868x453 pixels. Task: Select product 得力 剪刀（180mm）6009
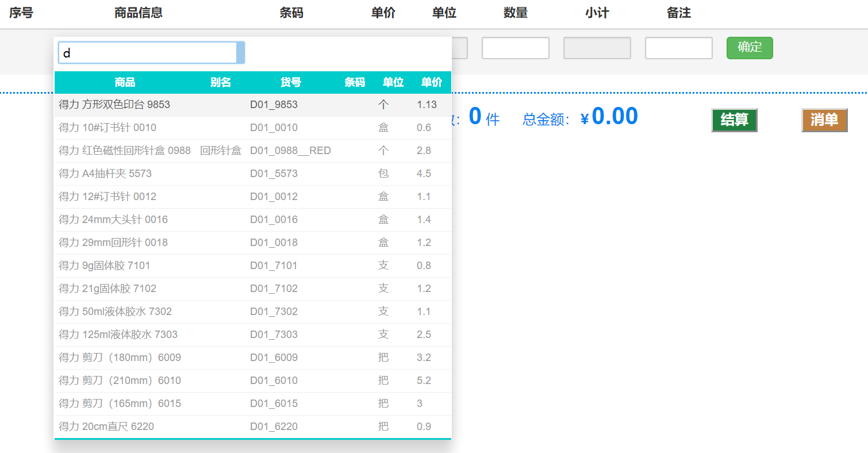(x=253, y=358)
